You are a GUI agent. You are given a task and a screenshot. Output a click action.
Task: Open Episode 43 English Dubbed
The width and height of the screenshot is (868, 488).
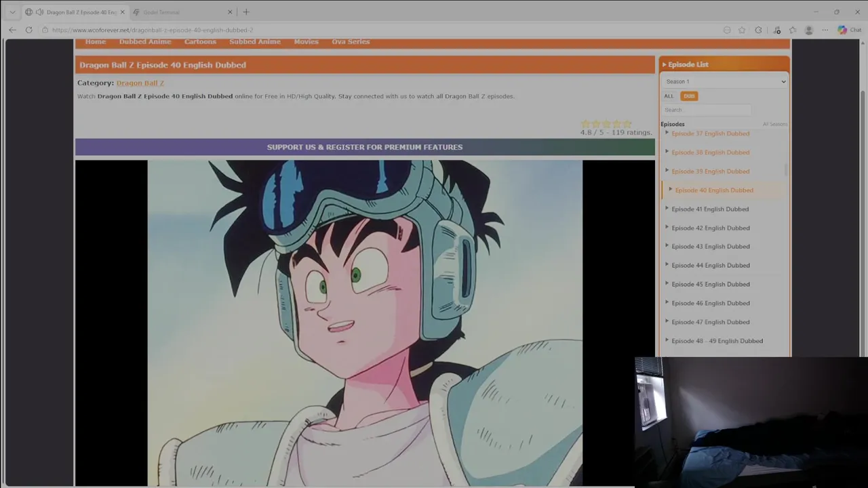pyautogui.click(x=710, y=247)
